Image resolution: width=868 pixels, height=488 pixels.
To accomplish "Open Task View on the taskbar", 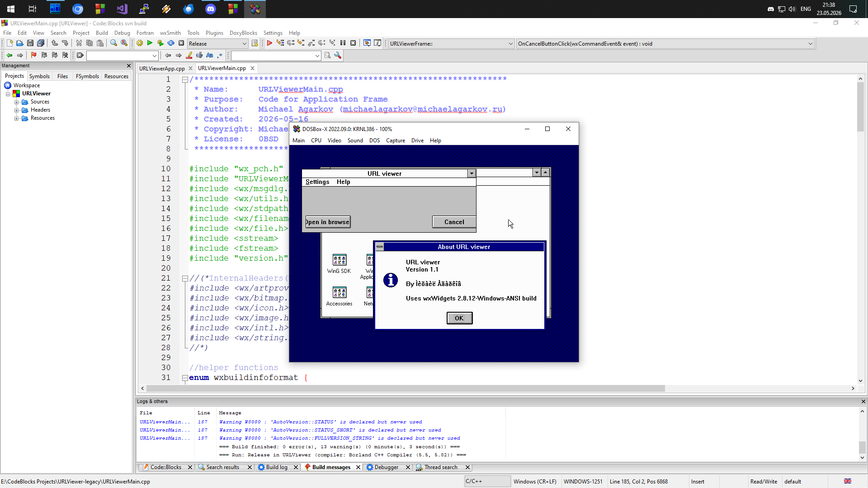I will tap(33, 9).
